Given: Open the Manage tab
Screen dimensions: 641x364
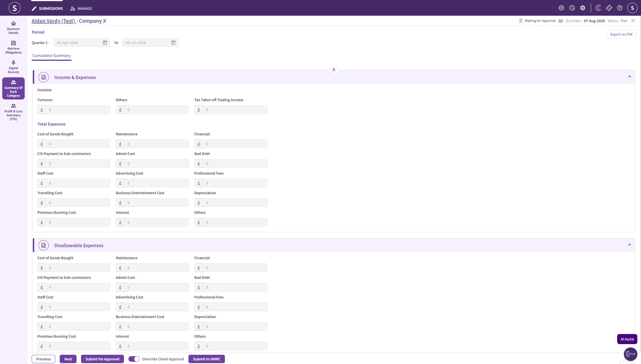Looking at the screenshot, I should (x=81, y=8).
